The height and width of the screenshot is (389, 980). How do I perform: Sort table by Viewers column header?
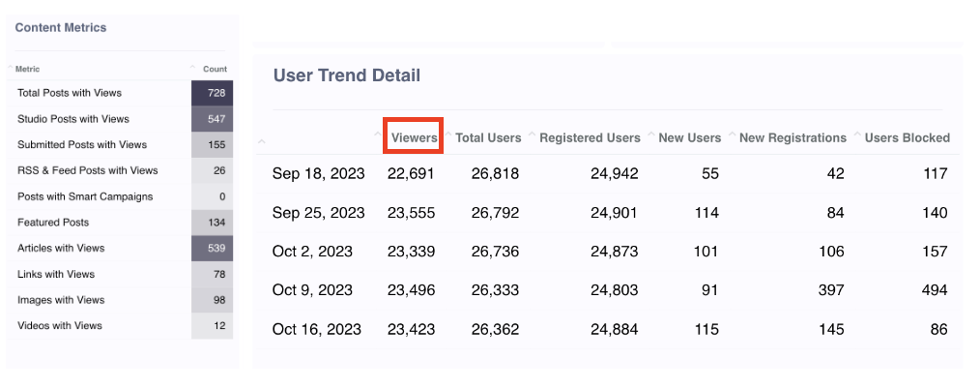(x=415, y=137)
